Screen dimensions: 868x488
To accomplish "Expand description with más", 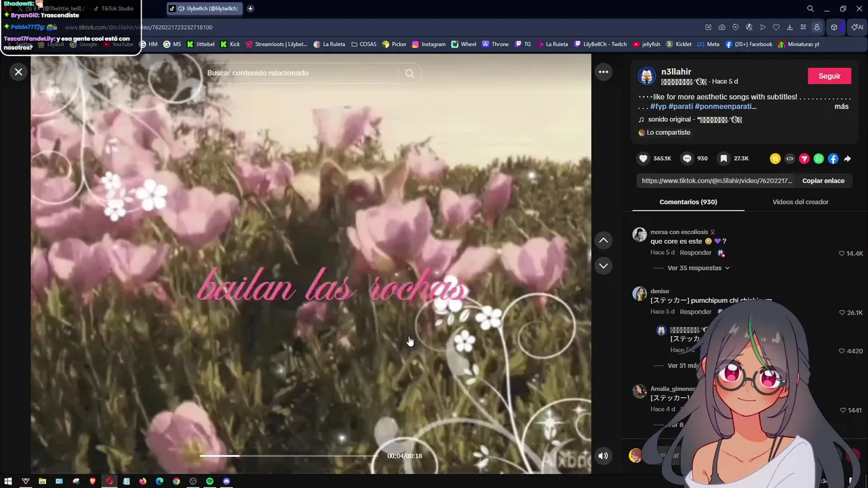I will [x=841, y=106].
